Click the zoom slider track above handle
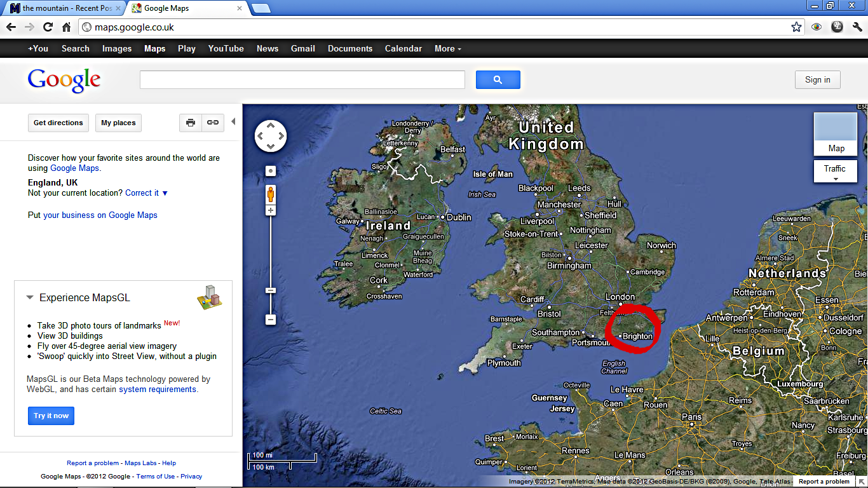The image size is (868, 488). coord(271,251)
